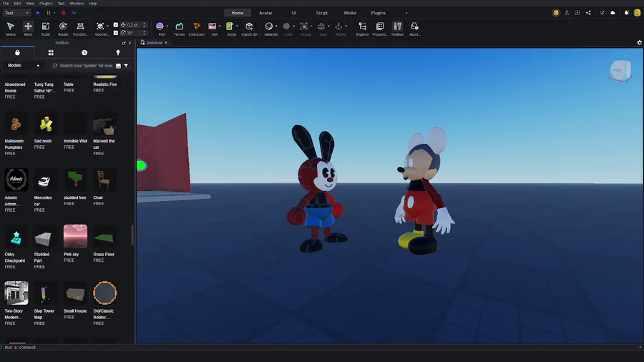
Task: Open the Asset Manager
Action: point(414,29)
